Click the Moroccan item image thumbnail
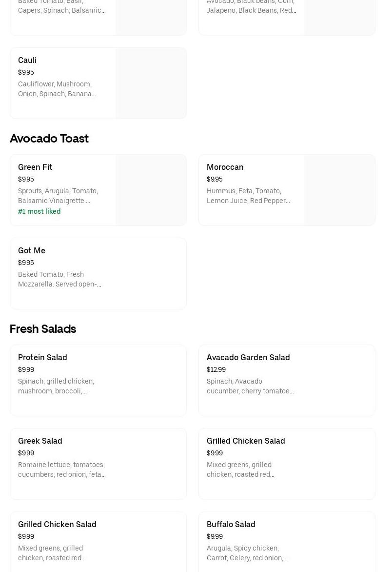This screenshot has height=572, width=392. (x=339, y=190)
